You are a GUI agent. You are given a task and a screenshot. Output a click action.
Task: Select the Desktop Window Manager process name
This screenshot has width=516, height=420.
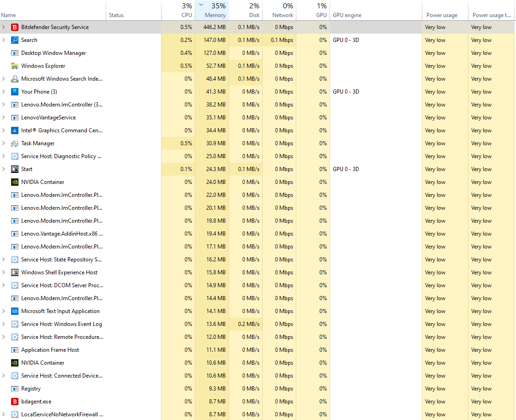(54, 53)
